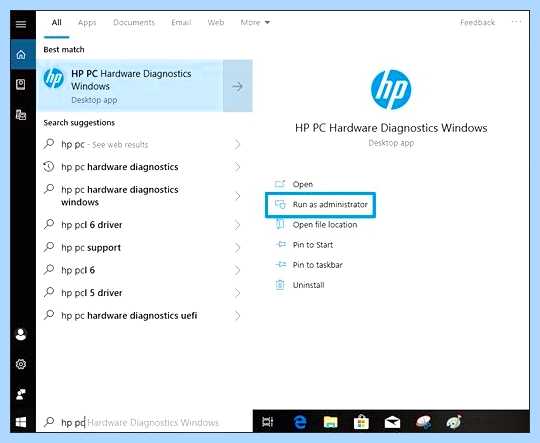Open the Settings gear in the sidebar

[x=21, y=364]
